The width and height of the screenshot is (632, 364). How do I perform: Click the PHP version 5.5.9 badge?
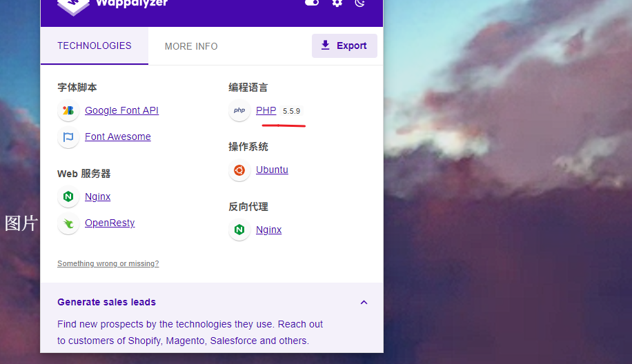291,111
